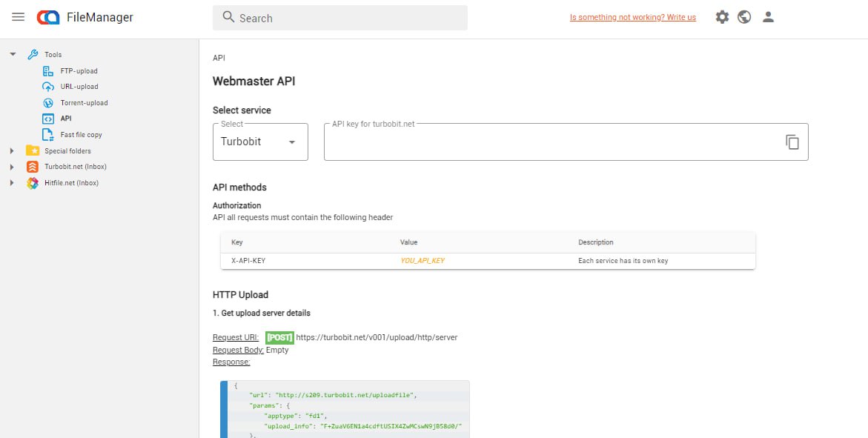This screenshot has height=438, width=868.
Task: Open Fast file copy tool
Action: [x=81, y=135]
